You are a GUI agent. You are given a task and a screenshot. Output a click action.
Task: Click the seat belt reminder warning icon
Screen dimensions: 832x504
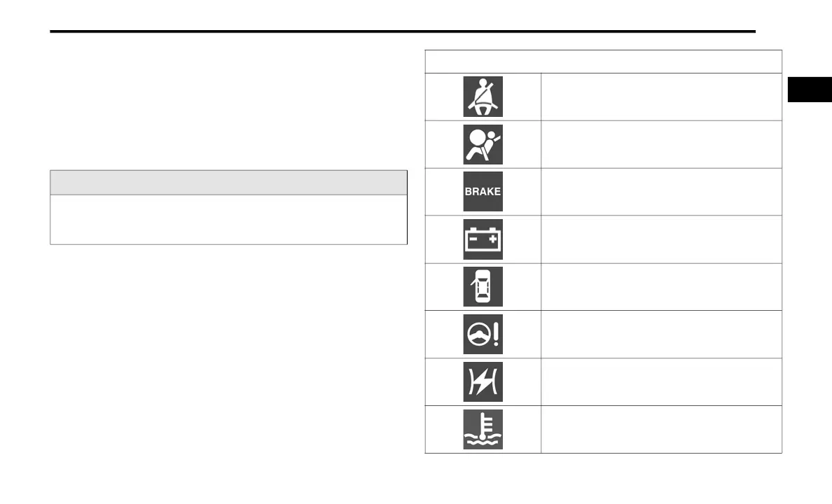483,97
